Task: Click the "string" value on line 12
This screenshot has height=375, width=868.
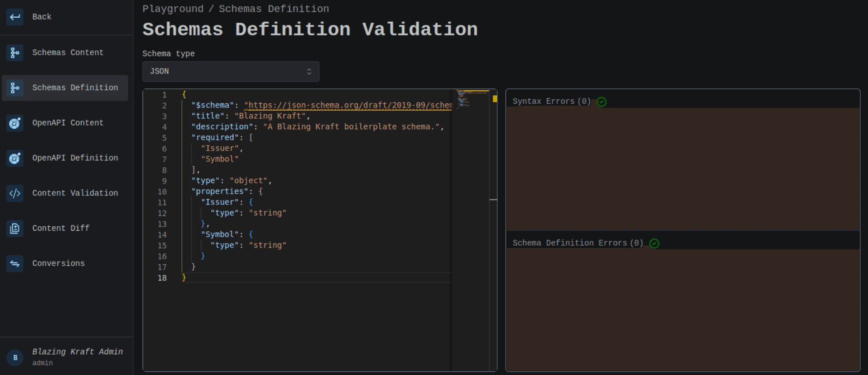Action: 268,213
